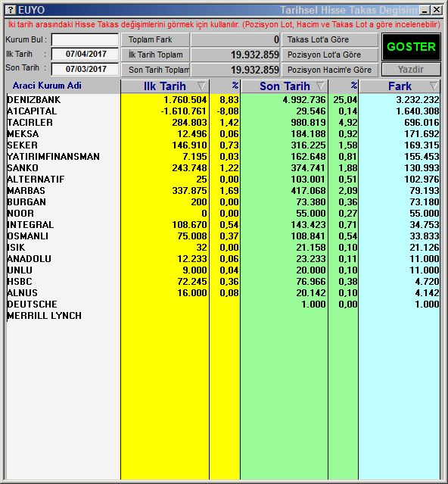Click the Ilk Tarih date field
This screenshot has width=448, height=484.
click(x=85, y=54)
